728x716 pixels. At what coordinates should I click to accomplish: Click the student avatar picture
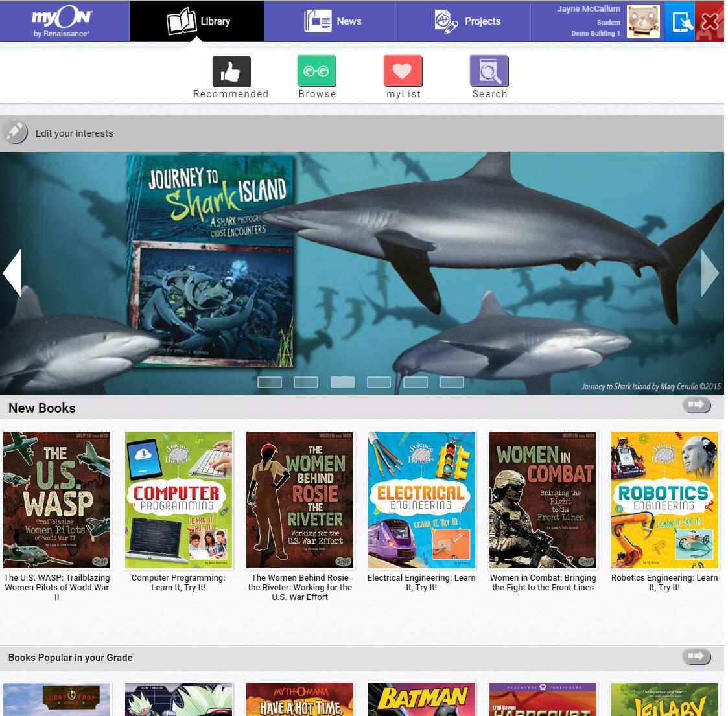point(643,21)
